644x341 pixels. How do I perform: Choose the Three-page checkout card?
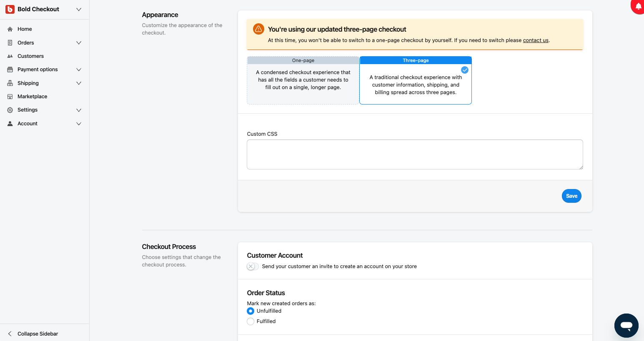tap(416, 80)
